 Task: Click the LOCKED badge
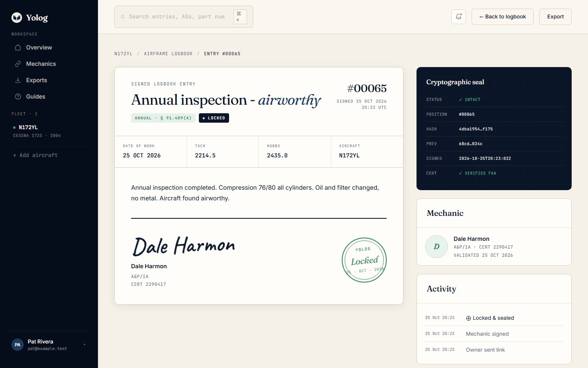click(x=214, y=118)
